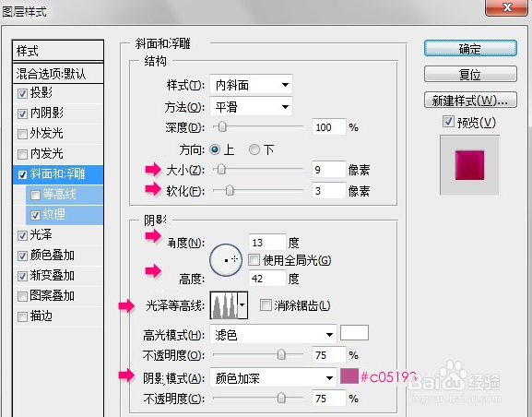Click the angle and altitude dial

(x=226, y=260)
